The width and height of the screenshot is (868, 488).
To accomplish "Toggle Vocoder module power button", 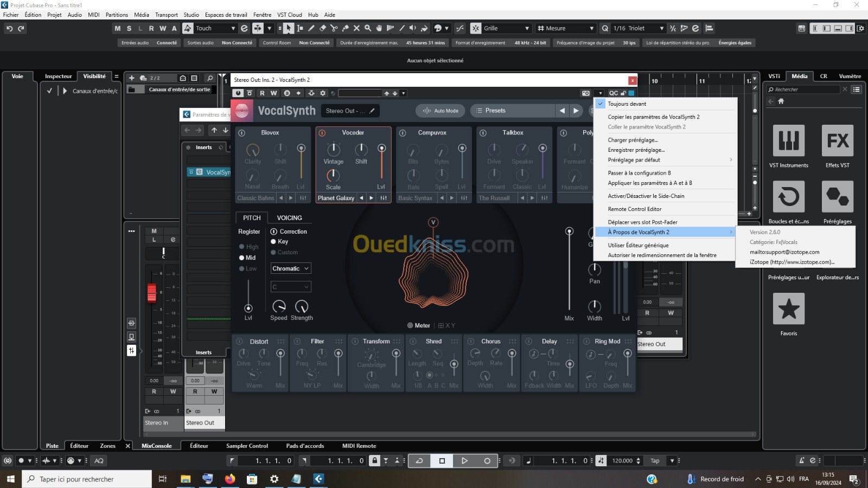I will [x=322, y=133].
